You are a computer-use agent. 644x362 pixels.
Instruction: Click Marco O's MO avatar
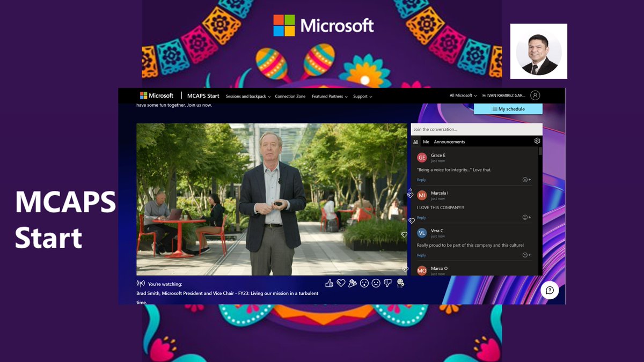coord(422,270)
